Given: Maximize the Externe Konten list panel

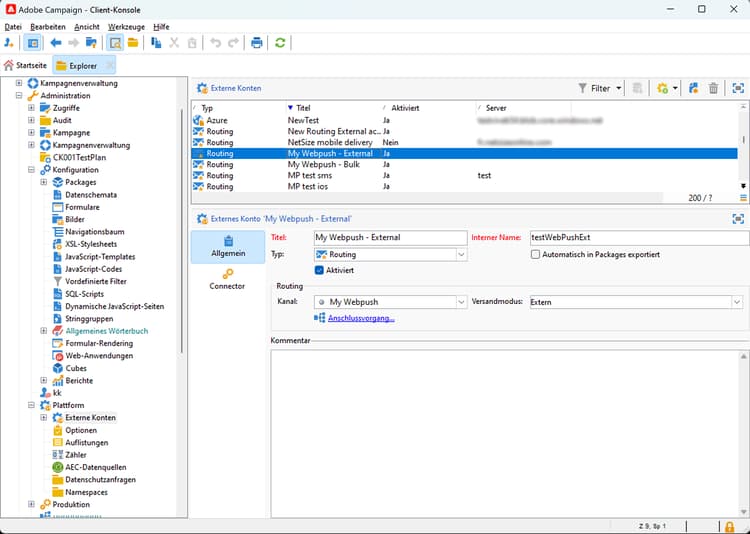Looking at the screenshot, I should point(738,88).
